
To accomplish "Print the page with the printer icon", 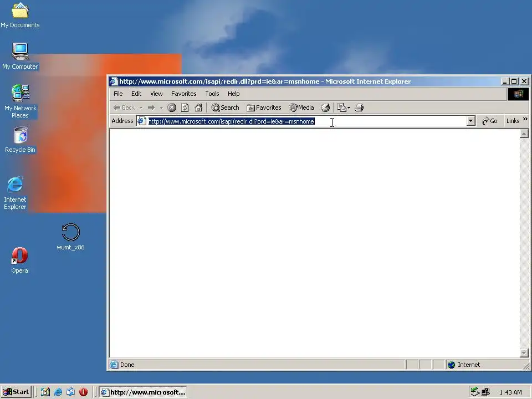I will tap(359, 108).
